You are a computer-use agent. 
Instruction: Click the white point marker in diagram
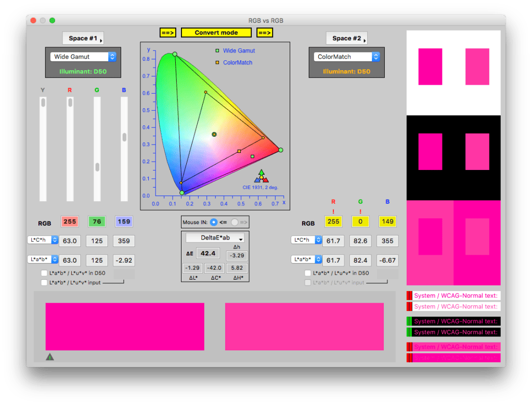click(214, 134)
